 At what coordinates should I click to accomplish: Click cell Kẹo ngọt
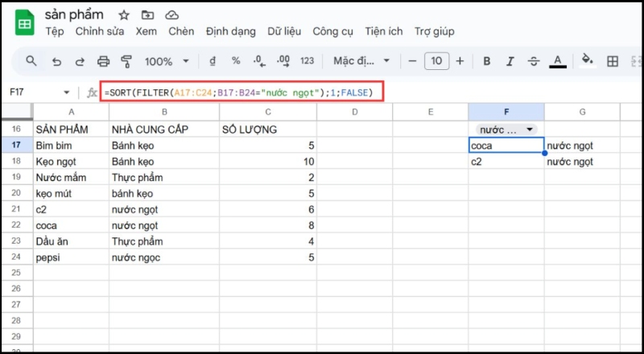[71, 162]
